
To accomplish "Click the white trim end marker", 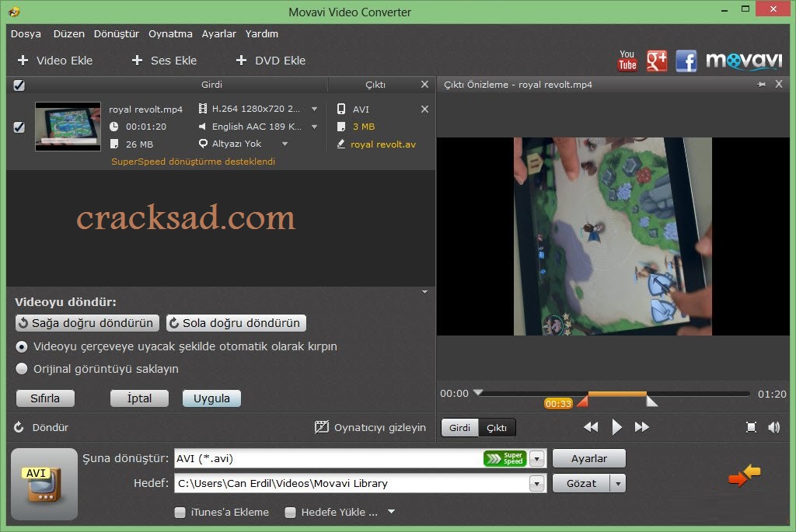I will pyautogui.click(x=651, y=402).
